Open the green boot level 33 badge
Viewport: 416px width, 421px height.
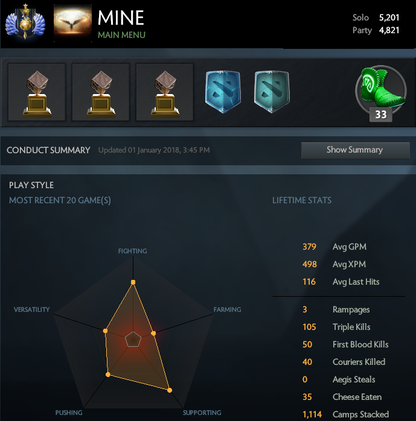(x=381, y=93)
